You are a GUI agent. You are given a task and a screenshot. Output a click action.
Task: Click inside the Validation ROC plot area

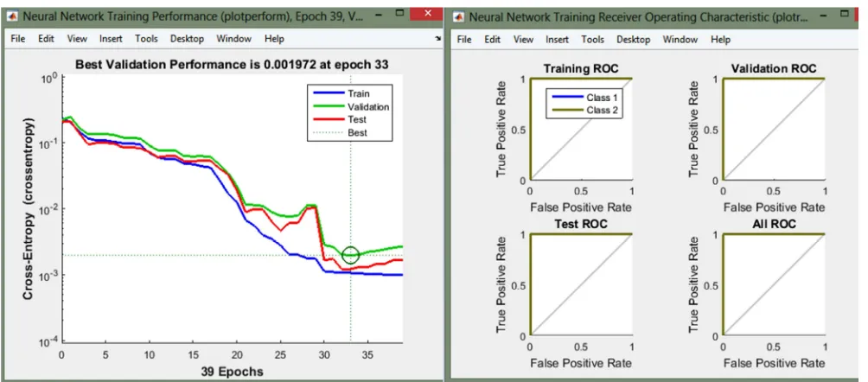774,130
